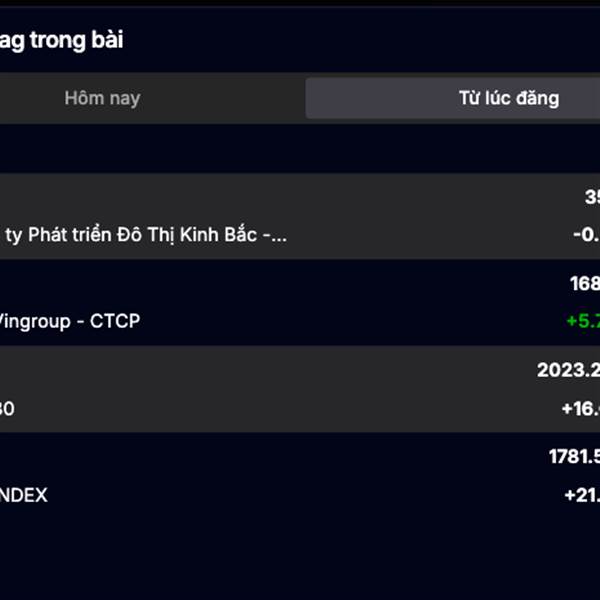Click the index value 2023.2
The image size is (600, 600).
pos(568,370)
